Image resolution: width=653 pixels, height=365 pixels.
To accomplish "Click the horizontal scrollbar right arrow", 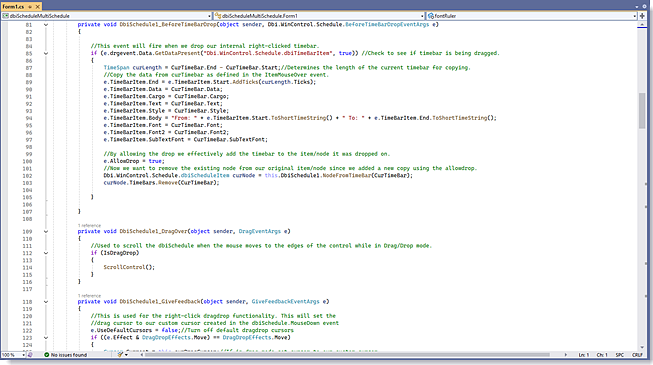I will (x=566, y=355).
